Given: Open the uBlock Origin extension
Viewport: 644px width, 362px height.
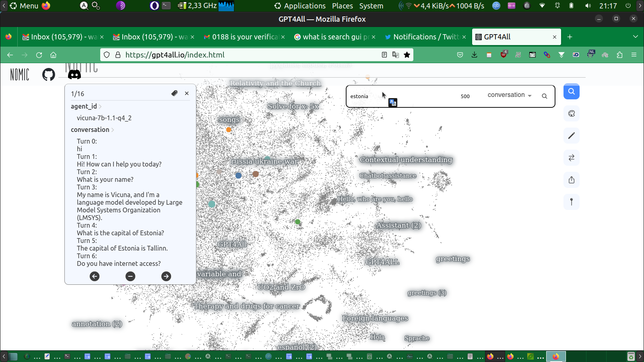Looking at the screenshot, I should pyautogui.click(x=504, y=54).
